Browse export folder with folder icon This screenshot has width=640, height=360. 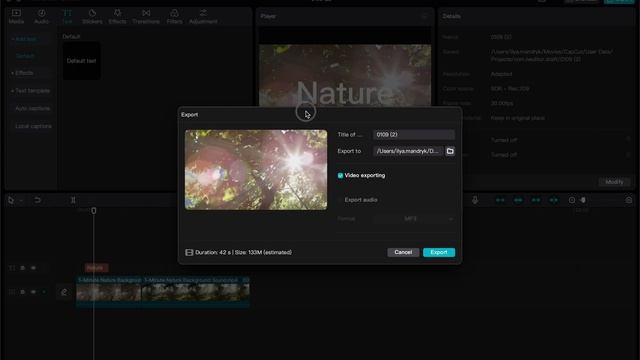click(x=450, y=151)
